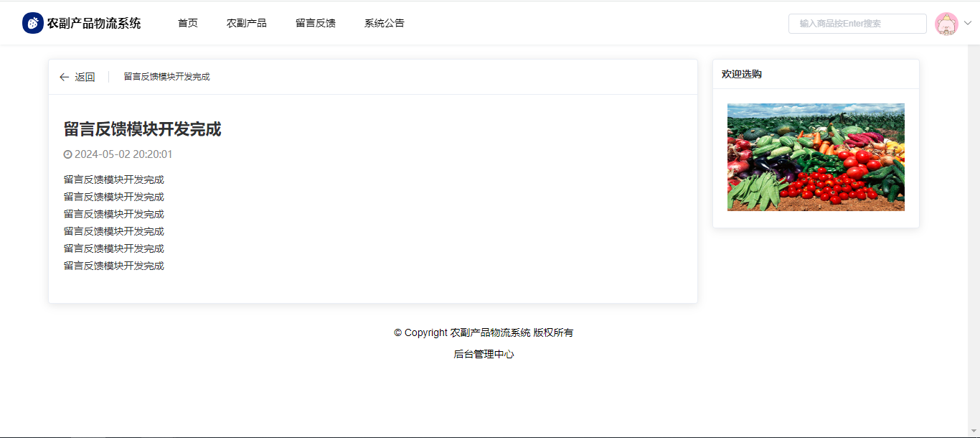Focus the product search input field
The width and height of the screenshot is (980, 438).
(857, 24)
